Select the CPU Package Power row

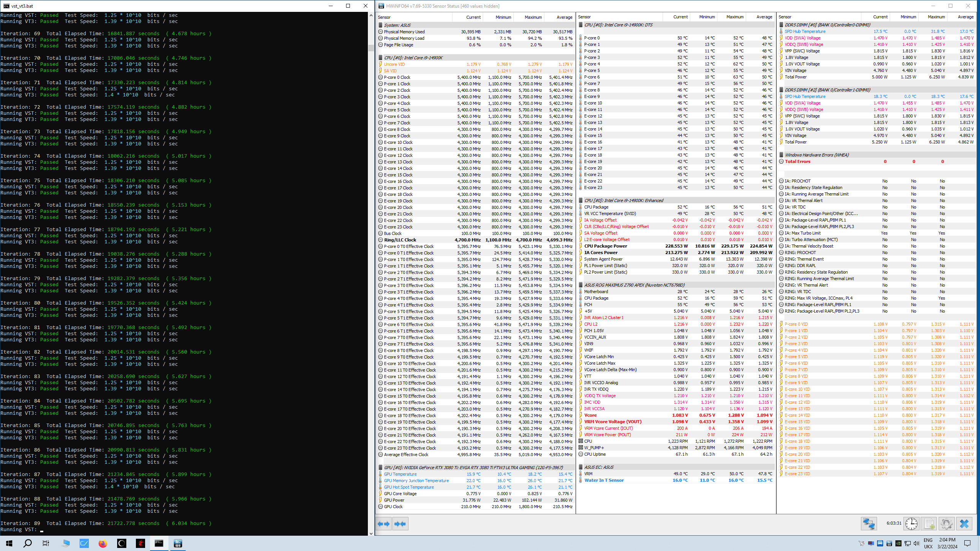pos(605,246)
